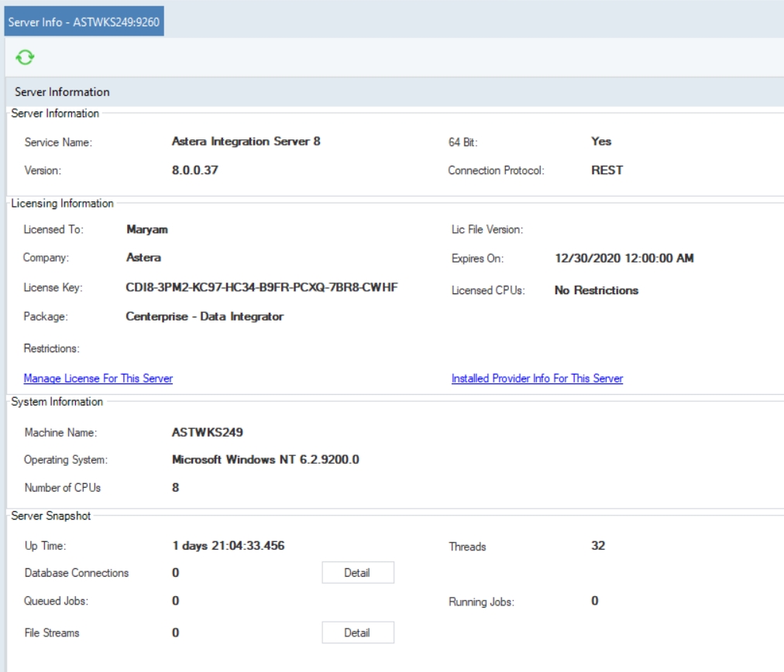The image size is (784, 672).
Task: Click the No Restrictions licensed CPUs value
Action: point(596,290)
